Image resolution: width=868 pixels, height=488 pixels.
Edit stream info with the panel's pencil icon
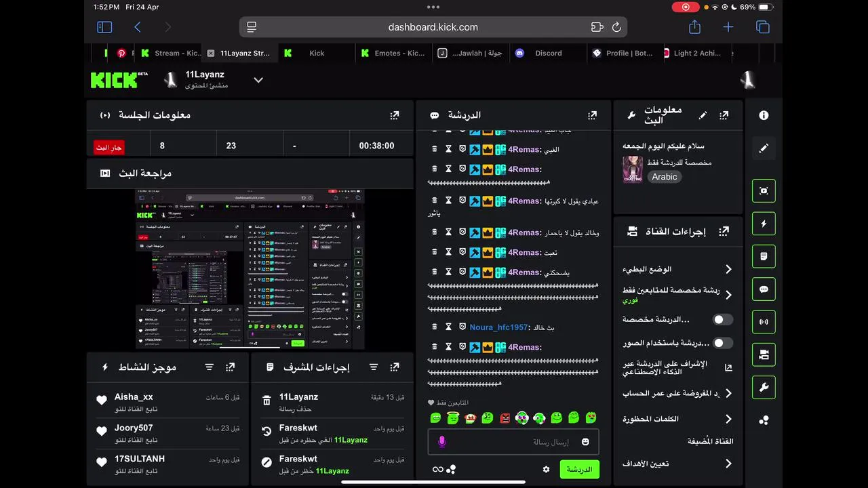pyautogui.click(x=703, y=115)
